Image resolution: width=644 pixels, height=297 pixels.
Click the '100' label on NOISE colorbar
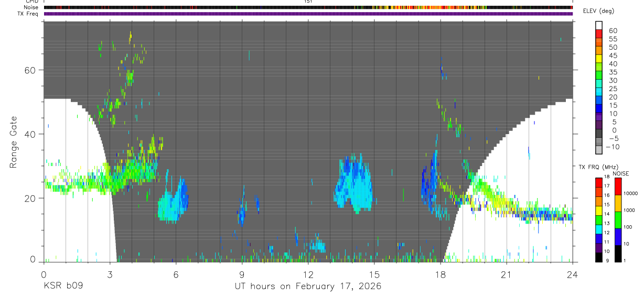pos(628,227)
